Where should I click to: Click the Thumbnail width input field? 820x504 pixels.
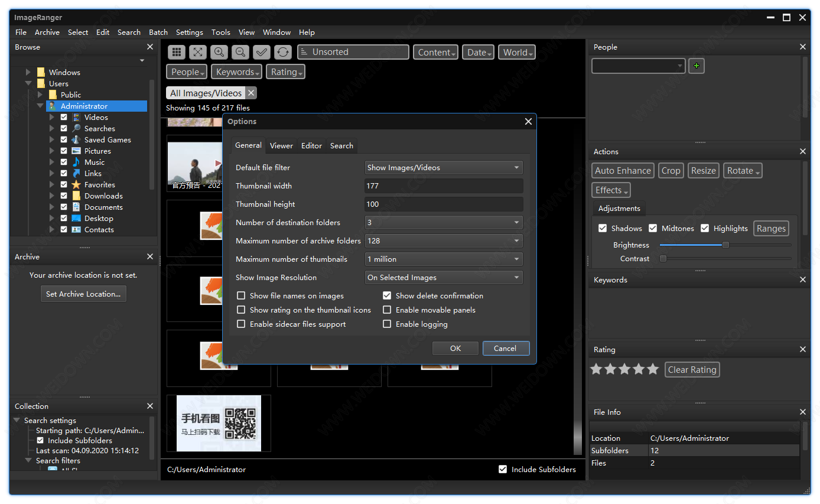pyautogui.click(x=444, y=186)
